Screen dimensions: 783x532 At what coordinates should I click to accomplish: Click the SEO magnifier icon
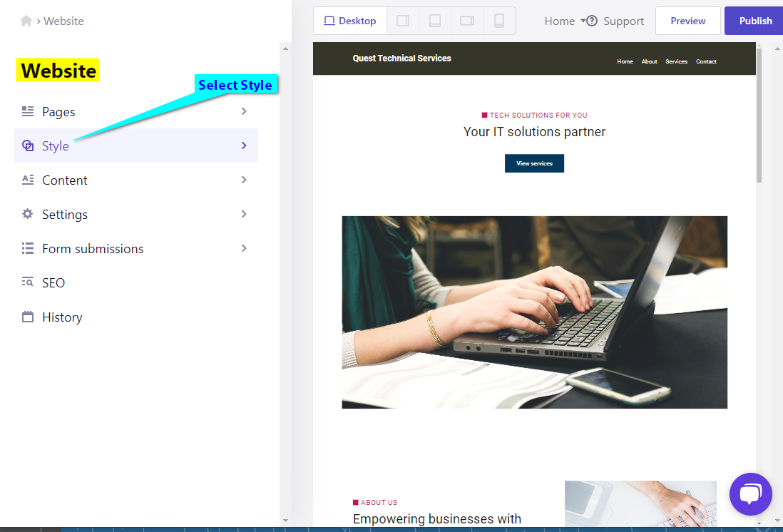tap(28, 282)
